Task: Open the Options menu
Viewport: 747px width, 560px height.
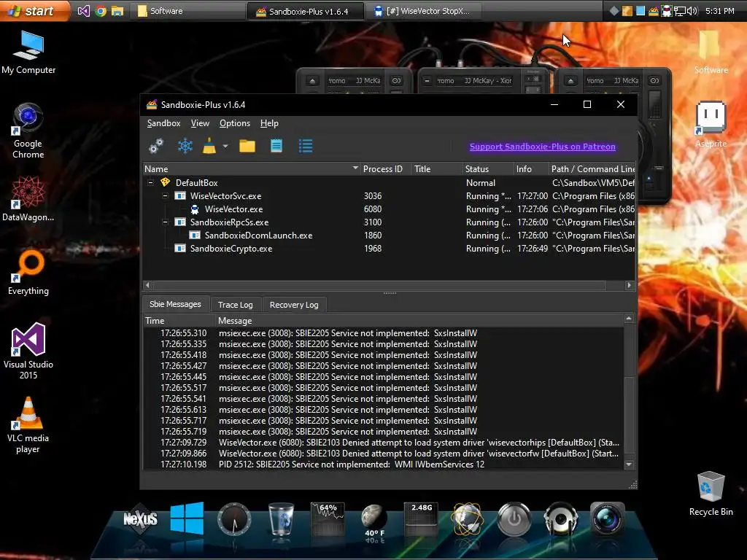Action: (x=234, y=123)
